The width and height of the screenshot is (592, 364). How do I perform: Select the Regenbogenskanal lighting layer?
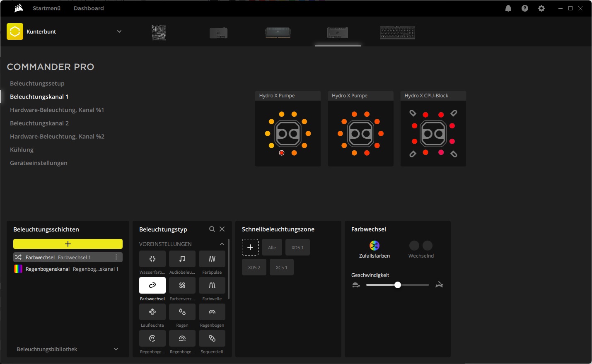[x=68, y=269]
